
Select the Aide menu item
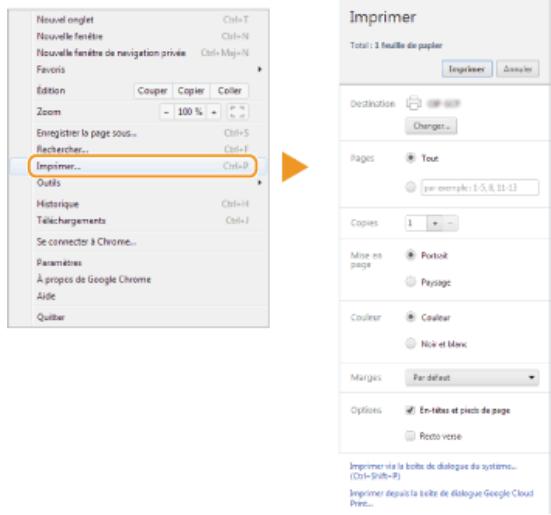142,296
